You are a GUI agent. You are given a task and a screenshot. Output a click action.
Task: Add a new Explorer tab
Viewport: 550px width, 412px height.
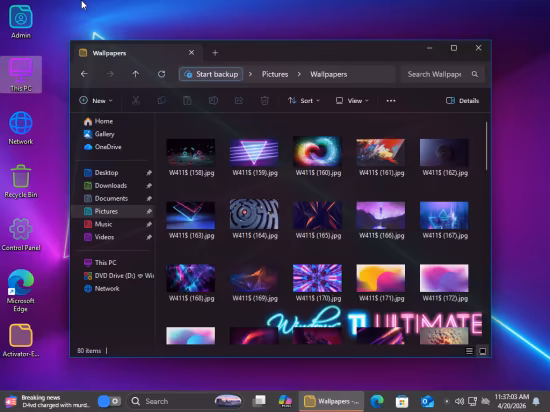pyautogui.click(x=215, y=53)
